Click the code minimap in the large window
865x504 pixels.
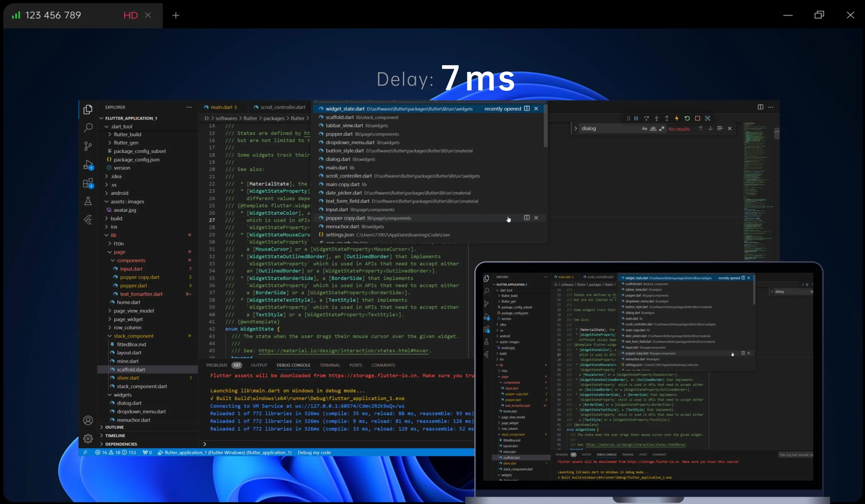[x=758, y=191]
